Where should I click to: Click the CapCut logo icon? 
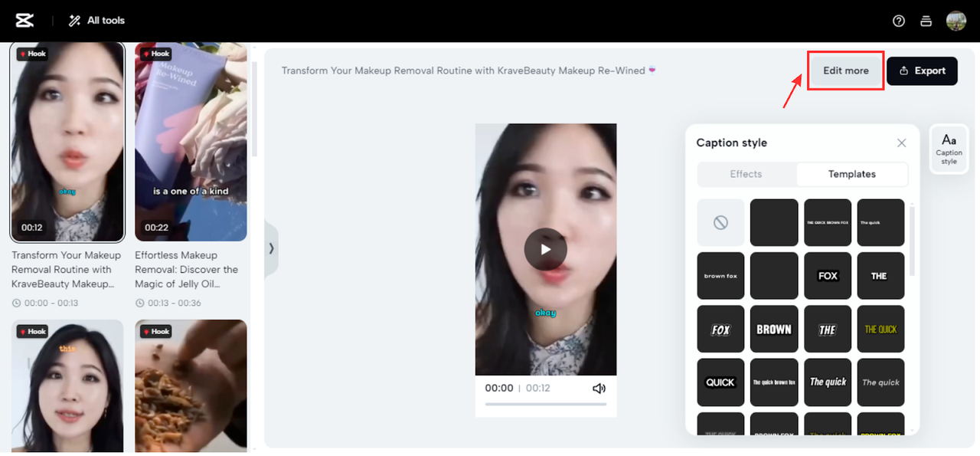(24, 21)
